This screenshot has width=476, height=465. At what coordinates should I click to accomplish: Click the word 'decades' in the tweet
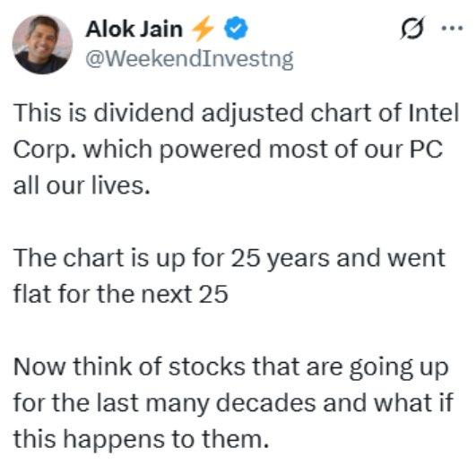(265, 403)
